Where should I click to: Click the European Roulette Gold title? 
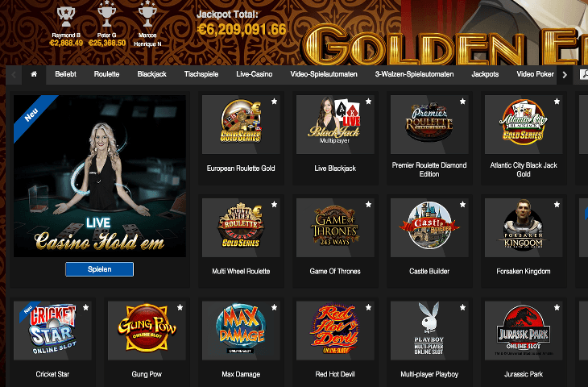(x=241, y=169)
